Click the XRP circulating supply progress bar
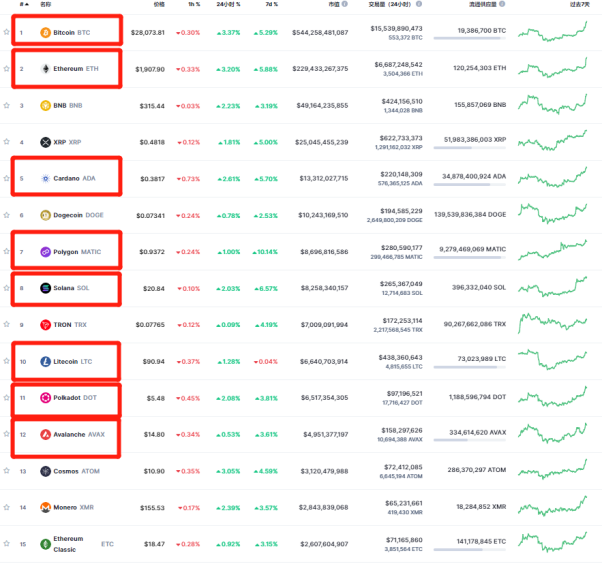 (470, 148)
